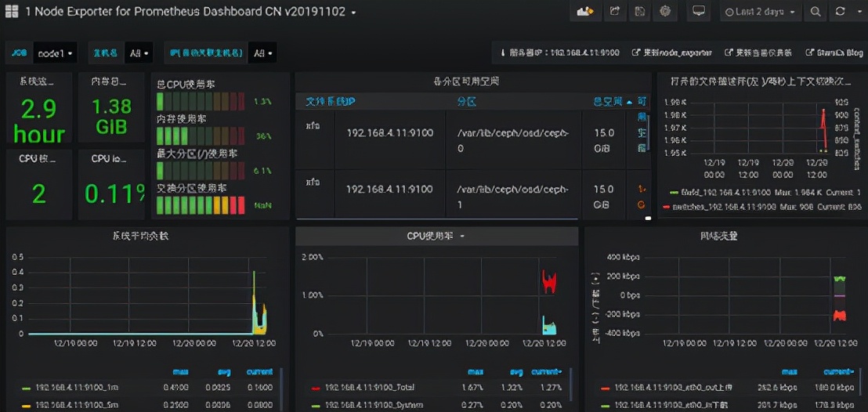
Task: Click the swap partition usage bar gauge
Action: pos(201,205)
